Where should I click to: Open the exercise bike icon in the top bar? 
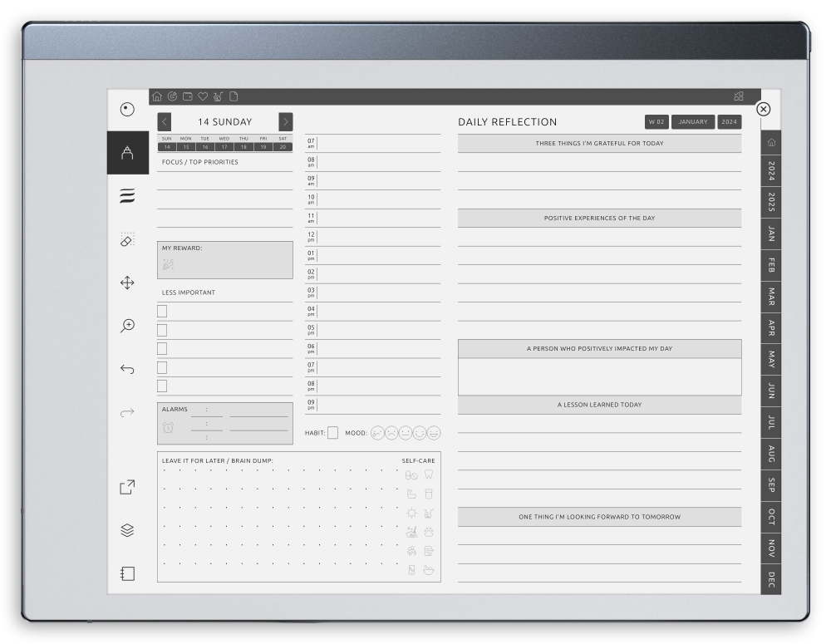click(x=218, y=96)
